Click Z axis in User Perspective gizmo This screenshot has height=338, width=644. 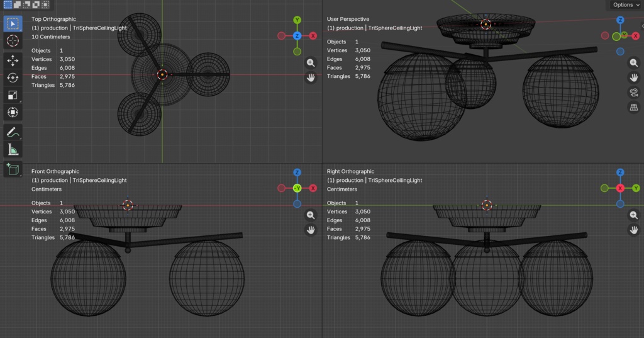point(620,20)
